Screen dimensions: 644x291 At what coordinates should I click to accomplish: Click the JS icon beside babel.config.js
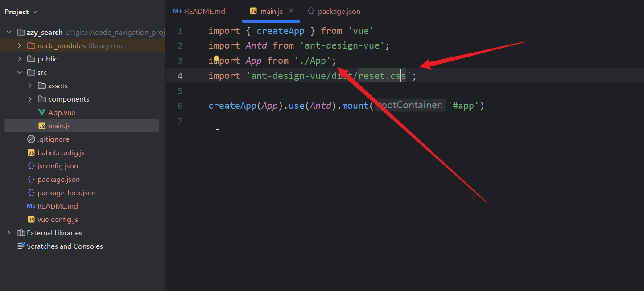tap(31, 152)
